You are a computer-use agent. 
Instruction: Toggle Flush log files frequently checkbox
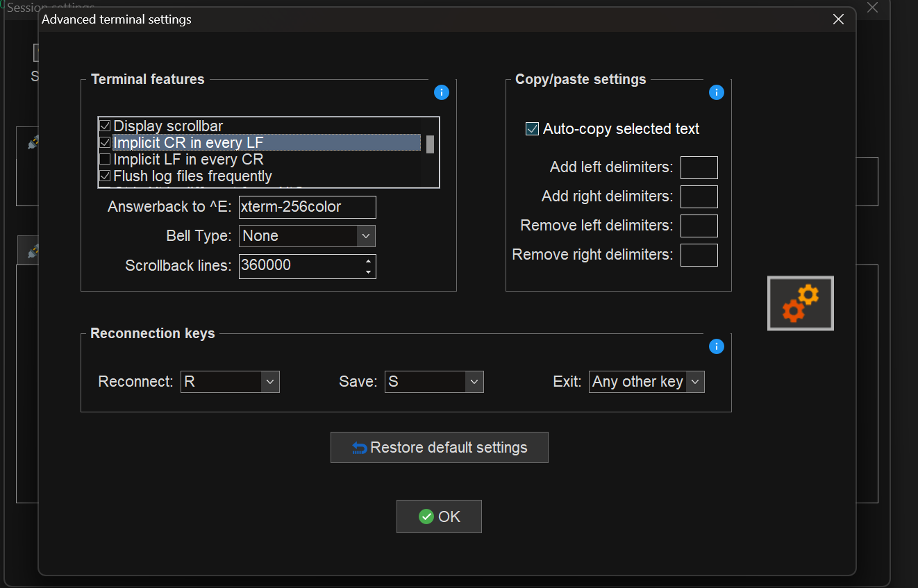[x=105, y=176]
